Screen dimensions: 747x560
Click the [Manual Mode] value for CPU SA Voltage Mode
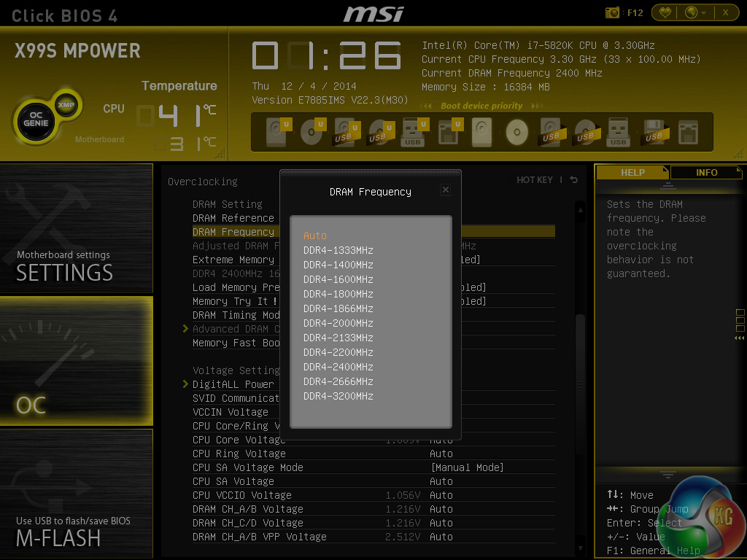coord(467,467)
